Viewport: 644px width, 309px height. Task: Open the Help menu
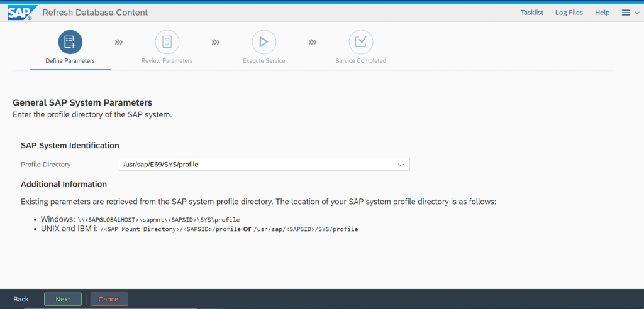click(x=602, y=13)
